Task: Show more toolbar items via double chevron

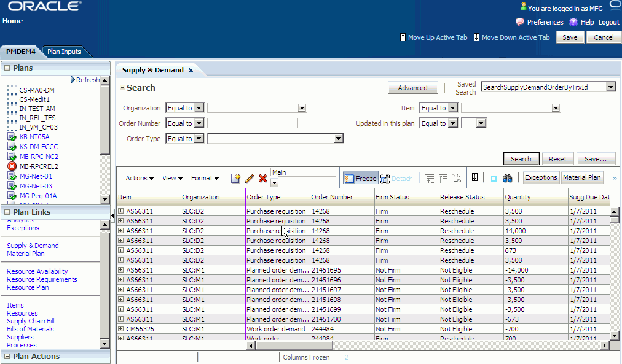Action: pyautogui.click(x=615, y=178)
